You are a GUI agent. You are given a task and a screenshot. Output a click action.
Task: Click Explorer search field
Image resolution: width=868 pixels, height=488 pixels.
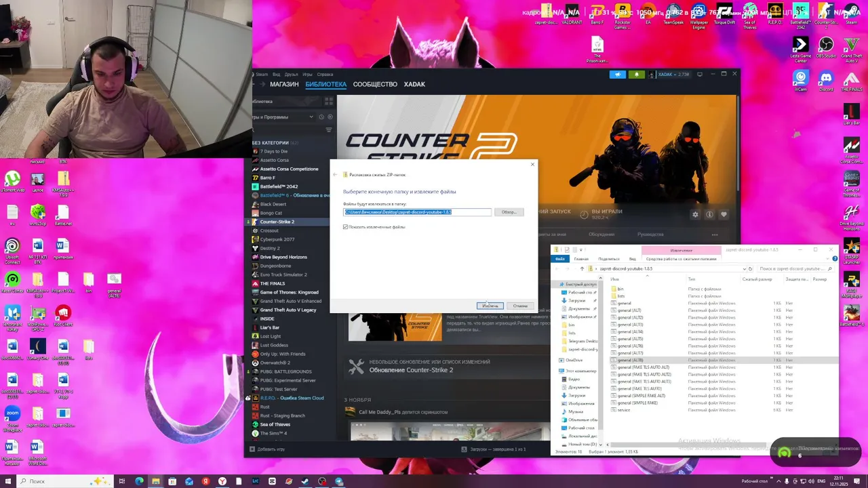pos(796,269)
